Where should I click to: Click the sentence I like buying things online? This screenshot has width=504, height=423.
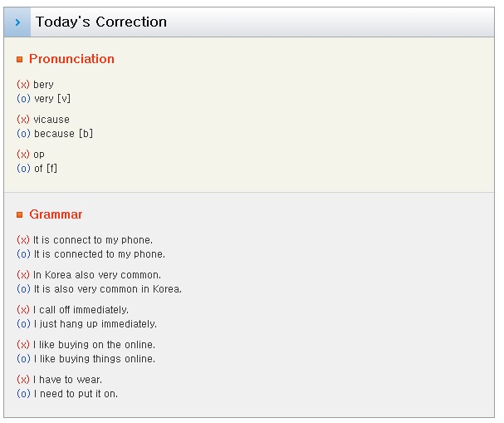pos(95,359)
